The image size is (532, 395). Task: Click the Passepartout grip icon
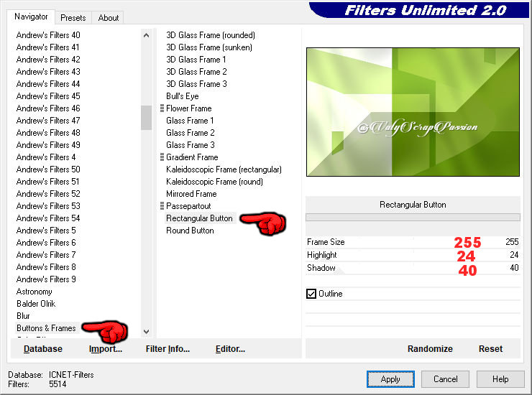tap(162, 206)
